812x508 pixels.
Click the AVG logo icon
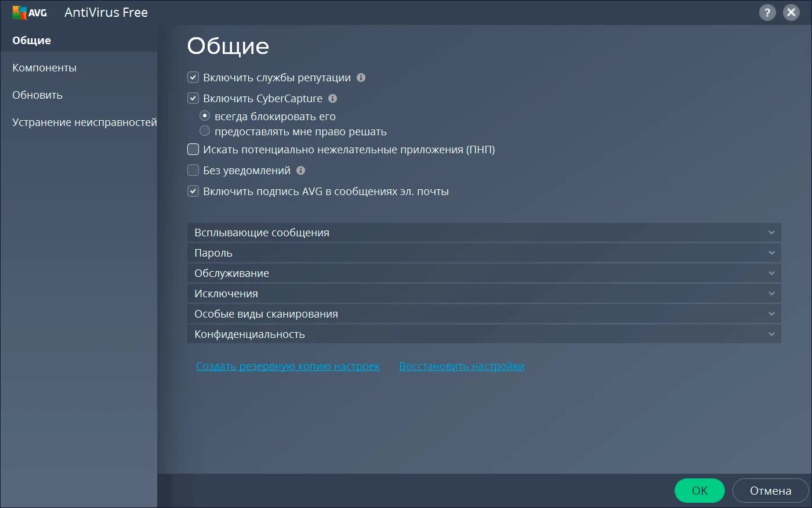tap(30, 12)
